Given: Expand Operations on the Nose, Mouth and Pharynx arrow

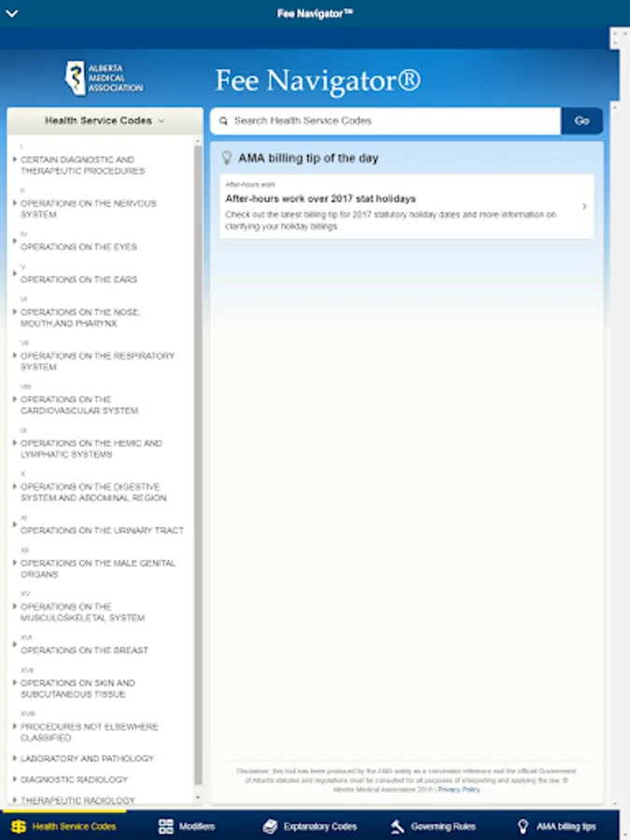Looking at the screenshot, I should point(14,312).
